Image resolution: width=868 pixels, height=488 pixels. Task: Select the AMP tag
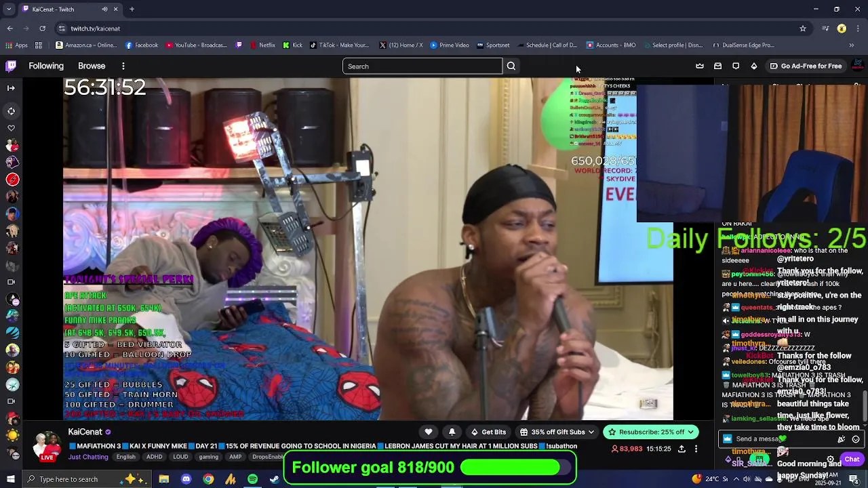(x=235, y=457)
